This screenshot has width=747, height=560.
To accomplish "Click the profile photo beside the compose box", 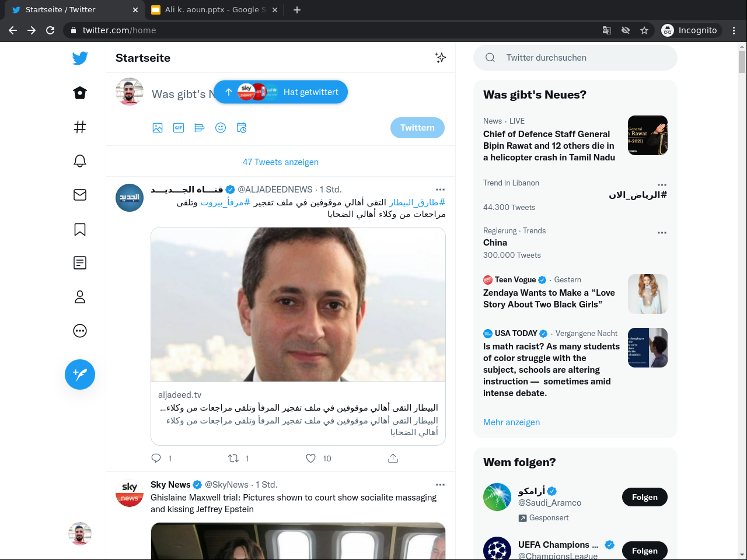I will pos(130,92).
